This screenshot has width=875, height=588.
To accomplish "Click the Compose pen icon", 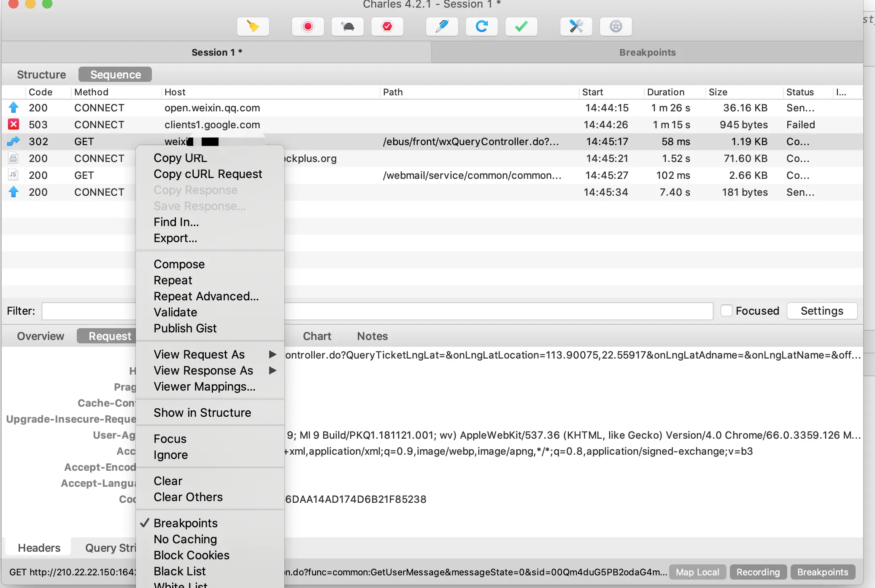I will [x=442, y=27].
